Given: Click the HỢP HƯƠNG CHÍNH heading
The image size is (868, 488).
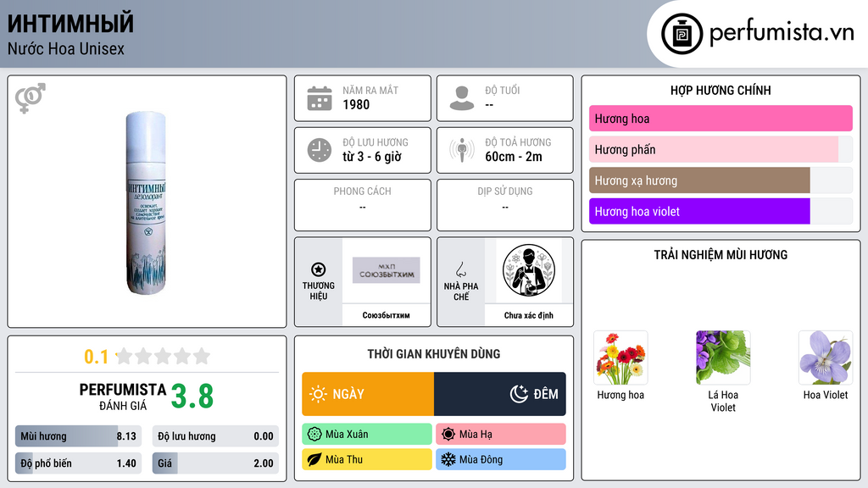Looking at the screenshot, I should click(721, 90).
